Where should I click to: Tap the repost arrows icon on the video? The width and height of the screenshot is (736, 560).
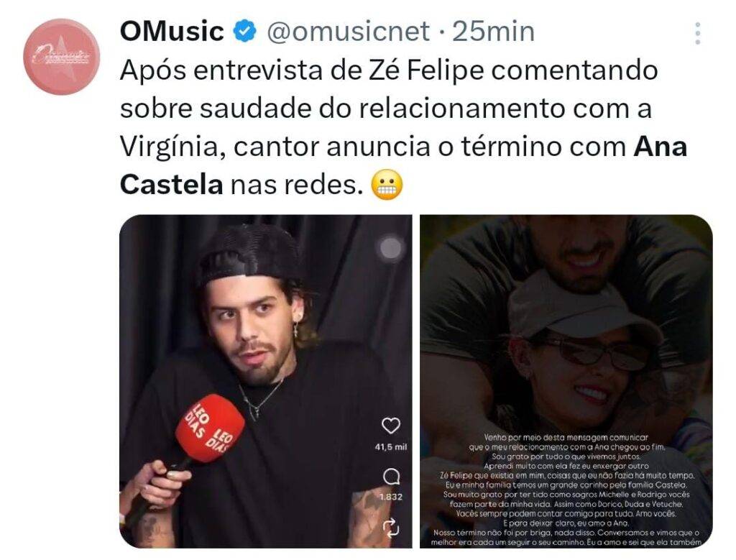390,527
